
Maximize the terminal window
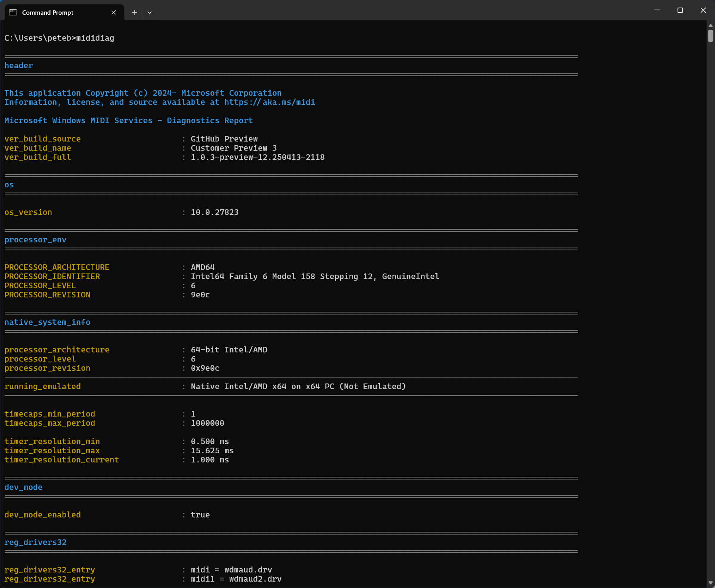click(680, 10)
